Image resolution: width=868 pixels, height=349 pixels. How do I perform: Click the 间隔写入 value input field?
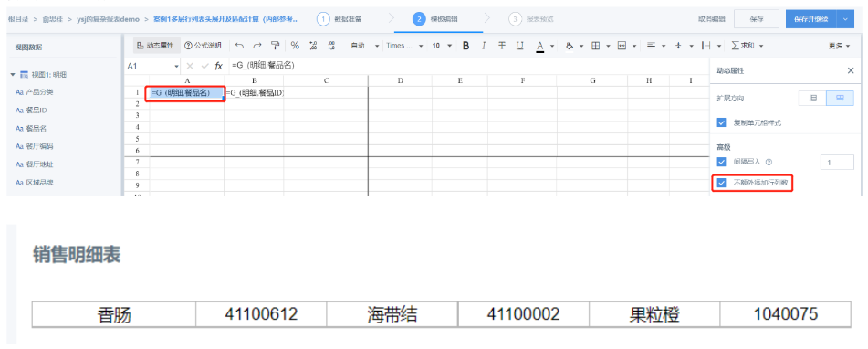tap(836, 163)
